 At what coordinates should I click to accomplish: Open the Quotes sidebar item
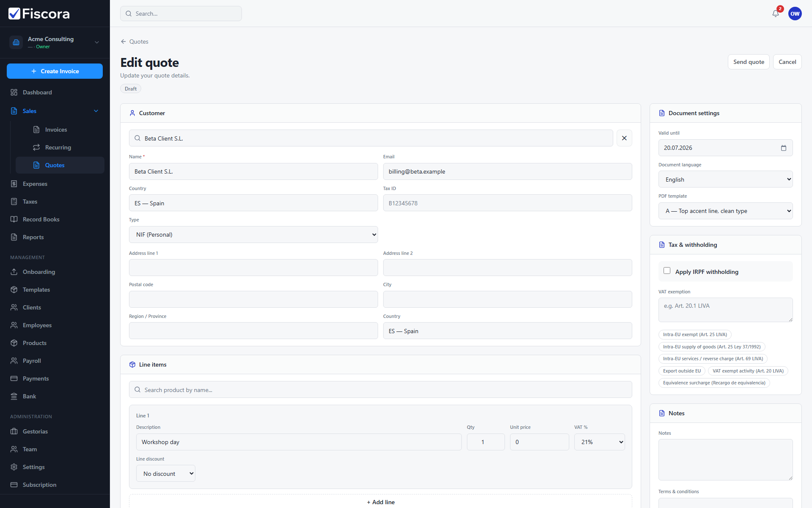click(60, 165)
